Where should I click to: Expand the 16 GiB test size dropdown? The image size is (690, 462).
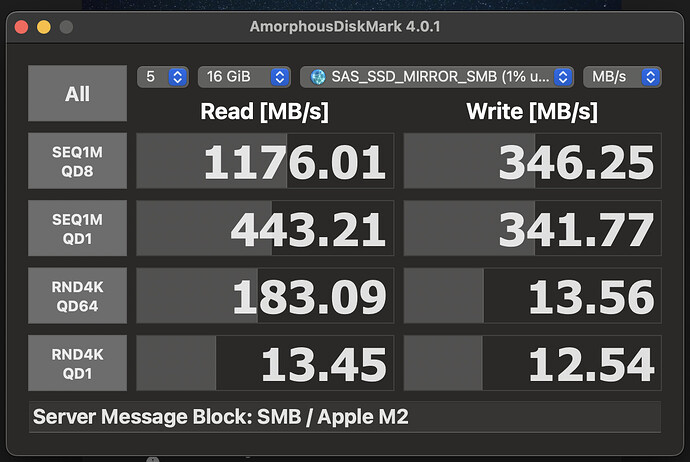point(244,77)
